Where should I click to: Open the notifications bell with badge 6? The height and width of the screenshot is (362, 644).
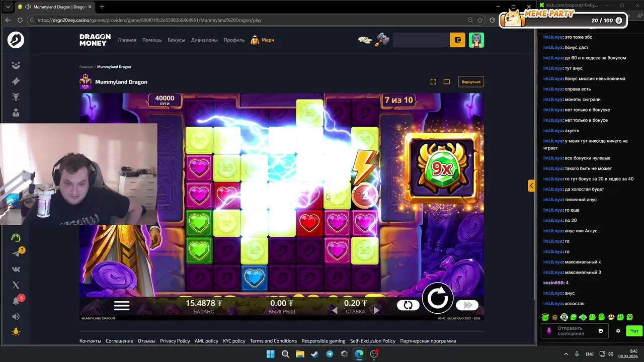[17, 300]
